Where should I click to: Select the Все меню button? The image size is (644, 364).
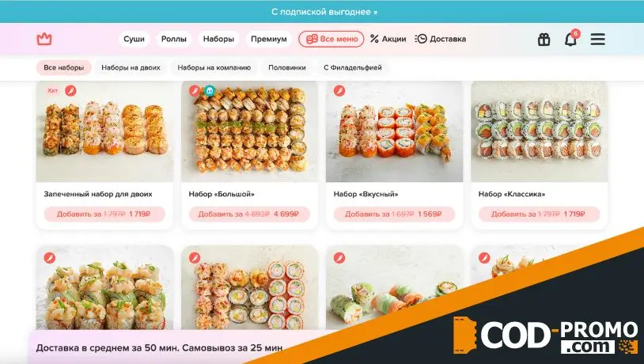point(331,39)
